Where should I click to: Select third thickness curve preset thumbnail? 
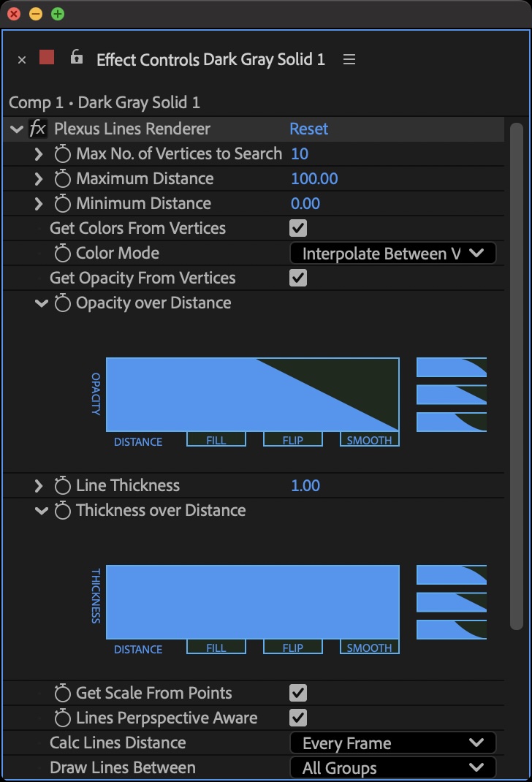point(451,629)
